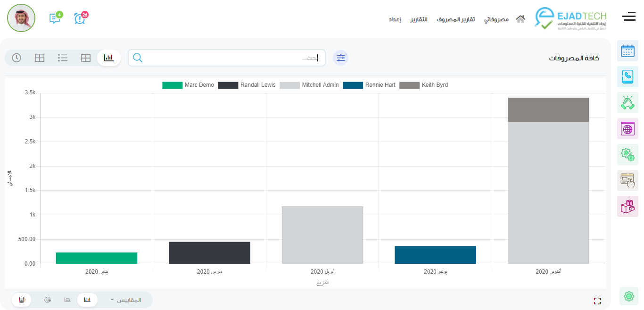
Task: Open the phone contacts book sidebar icon
Action: pos(627,77)
